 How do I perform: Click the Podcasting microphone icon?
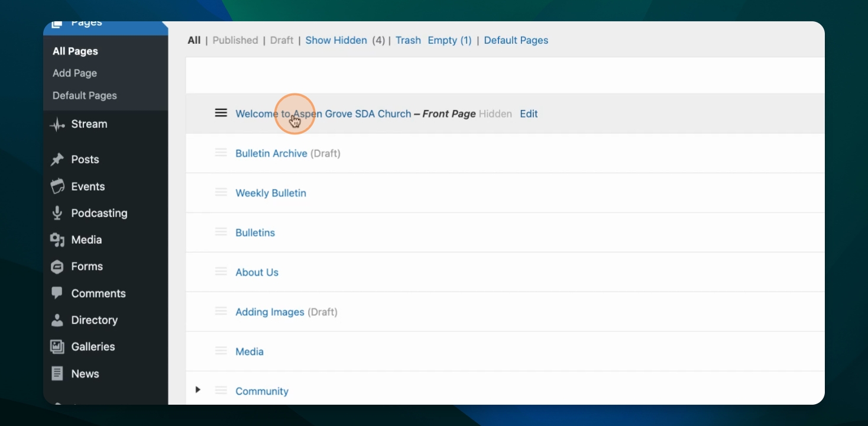click(57, 213)
